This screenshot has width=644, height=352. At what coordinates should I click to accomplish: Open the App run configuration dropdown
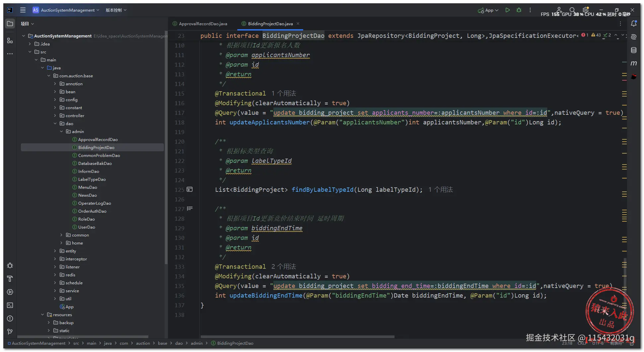pos(488,10)
